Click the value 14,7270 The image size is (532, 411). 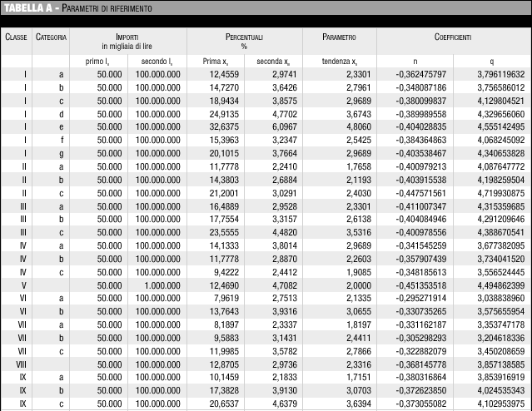point(224,87)
